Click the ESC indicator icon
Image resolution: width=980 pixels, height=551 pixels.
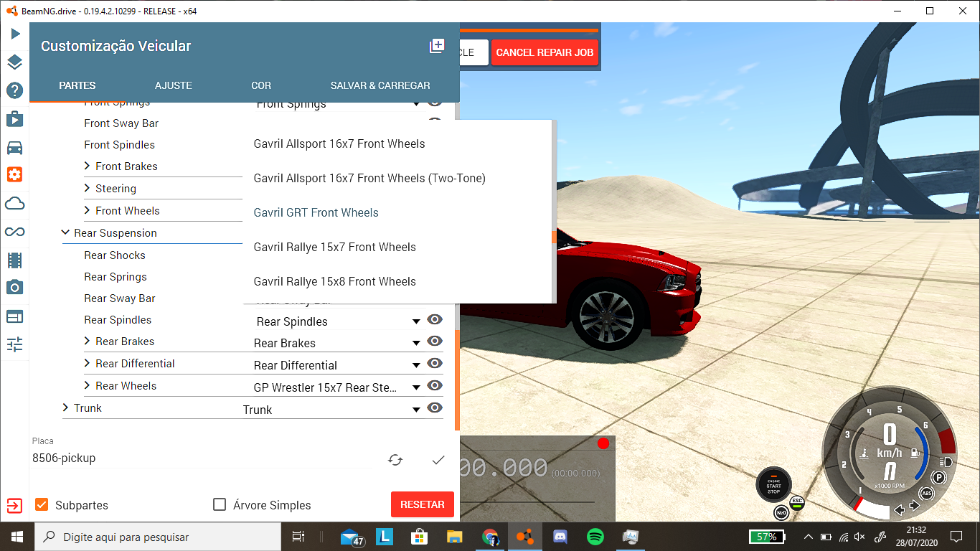797,501
